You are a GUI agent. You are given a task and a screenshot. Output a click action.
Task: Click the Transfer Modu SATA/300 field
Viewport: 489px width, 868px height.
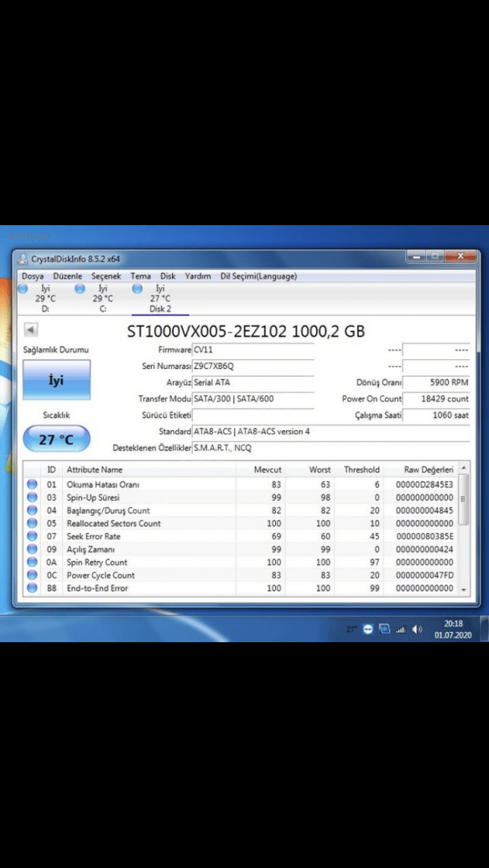[253, 399]
